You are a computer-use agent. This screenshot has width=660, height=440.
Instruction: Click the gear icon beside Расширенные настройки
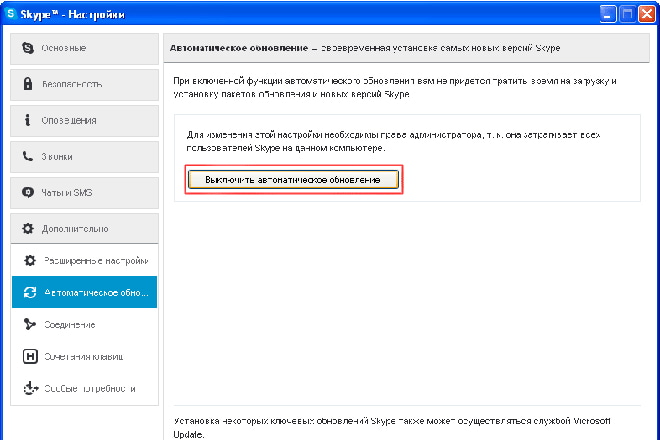(x=29, y=260)
